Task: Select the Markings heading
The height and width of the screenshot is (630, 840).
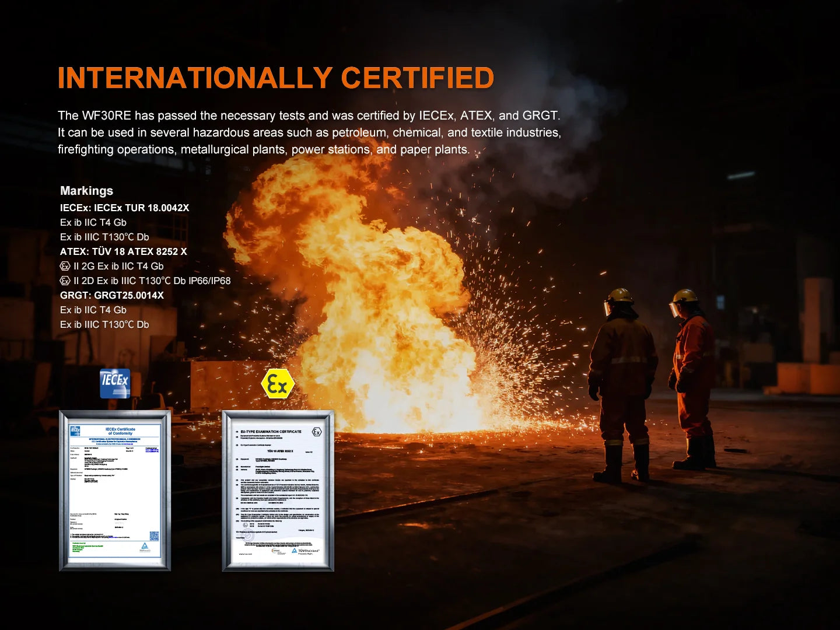Action: pyautogui.click(x=86, y=191)
